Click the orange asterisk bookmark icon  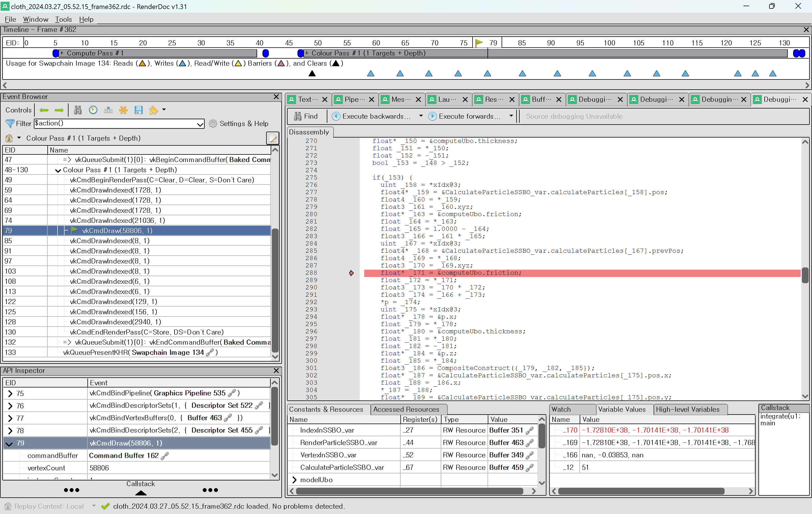pos(123,110)
